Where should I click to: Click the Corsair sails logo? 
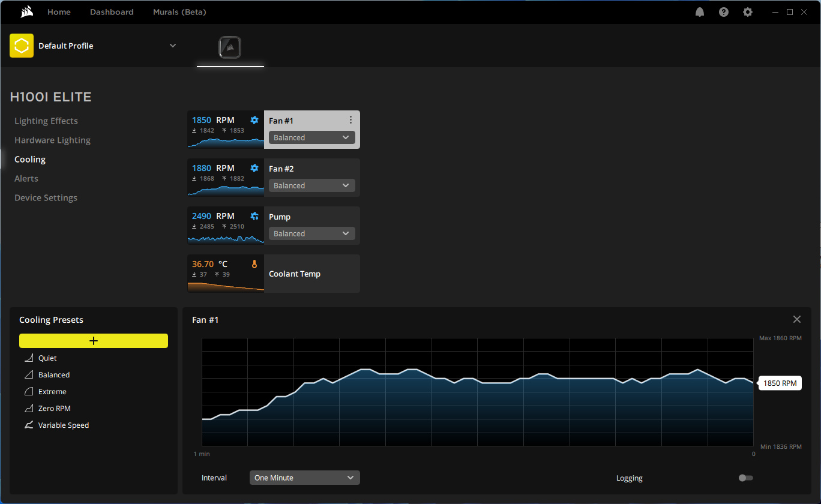point(26,12)
